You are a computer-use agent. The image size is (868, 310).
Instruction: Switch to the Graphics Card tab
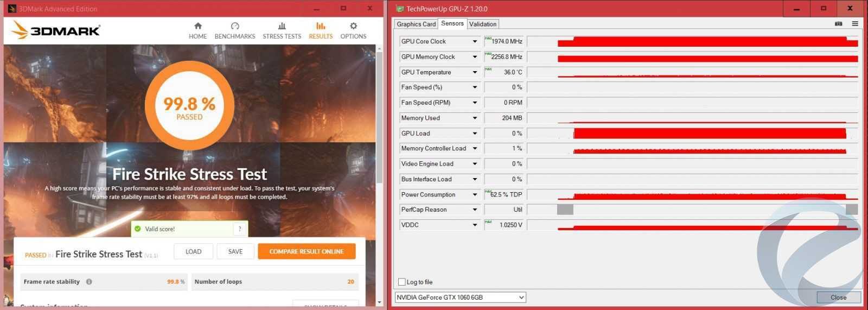click(x=416, y=24)
